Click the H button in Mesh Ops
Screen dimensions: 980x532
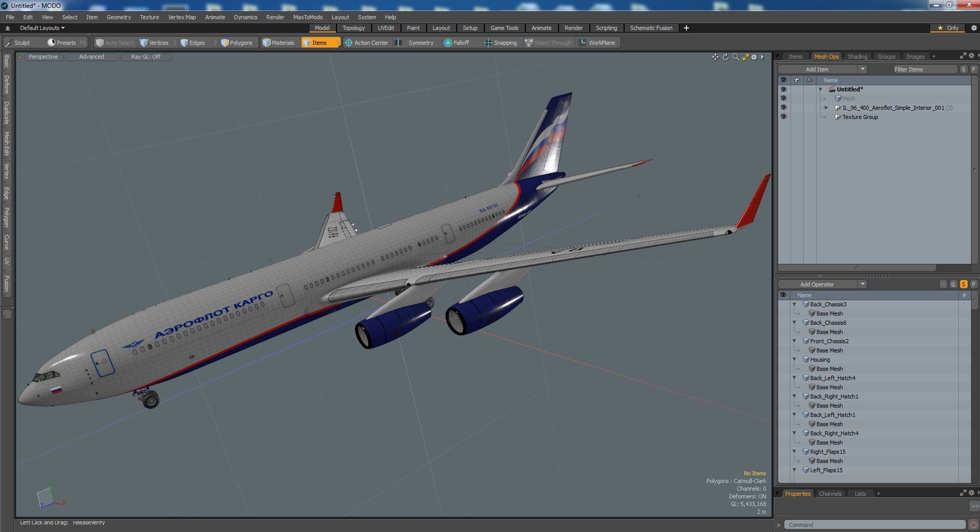click(x=943, y=284)
